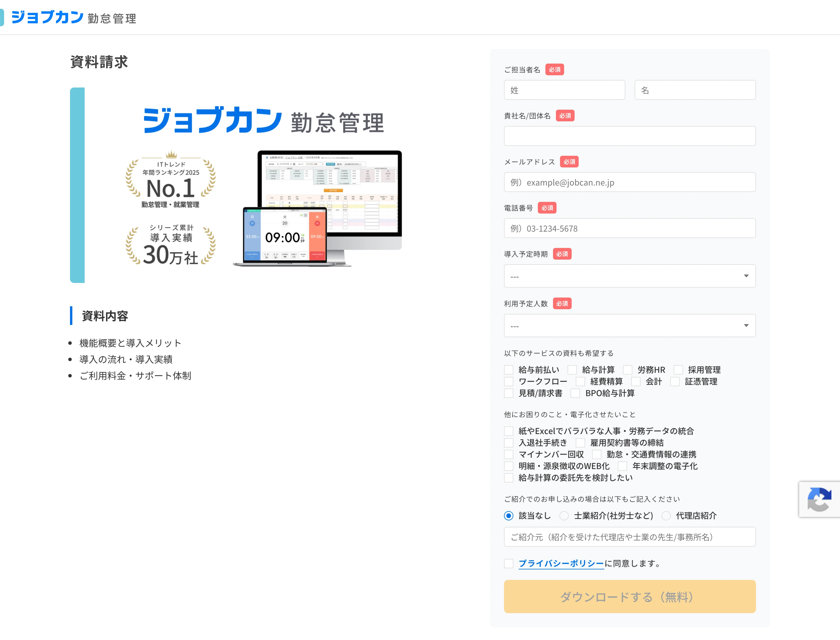This screenshot has height=640, width=840.
Task: Click the 機能概要と導入メリット list item
Action: [130, 343]
